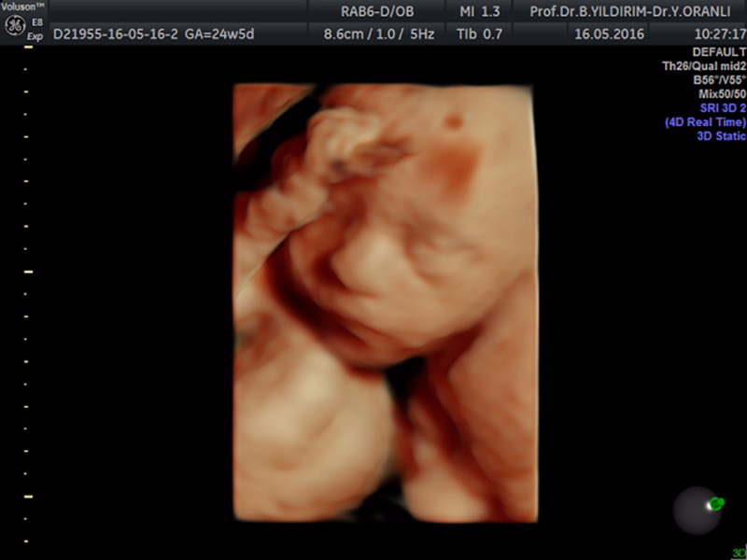Click the Th26/Qual mid2 quality setting

click(703, 66)
